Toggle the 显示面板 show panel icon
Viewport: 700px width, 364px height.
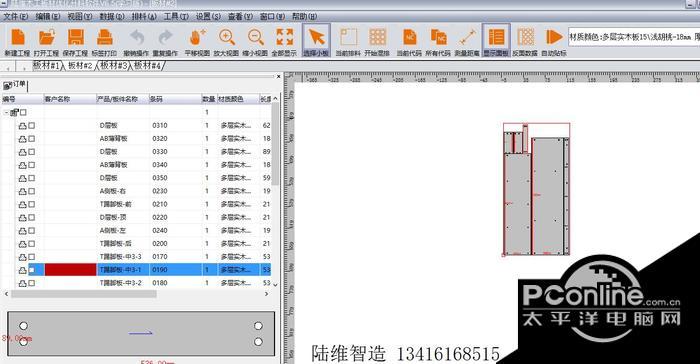[x=496, y=38]
